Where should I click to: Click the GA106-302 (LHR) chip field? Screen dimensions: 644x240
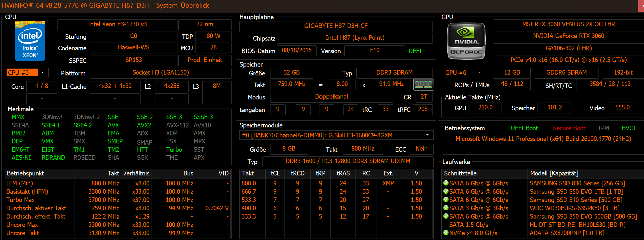coord(569,48)
